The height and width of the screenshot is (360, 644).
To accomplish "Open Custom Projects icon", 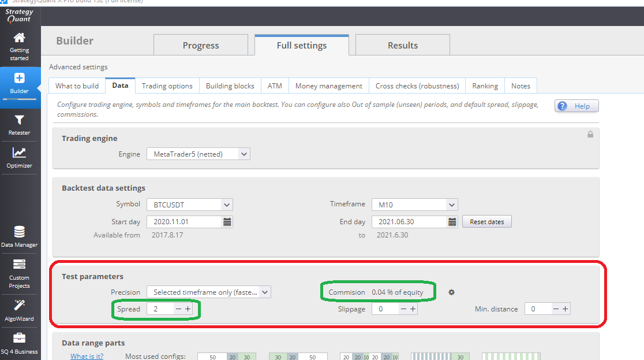I will point(19,264).
